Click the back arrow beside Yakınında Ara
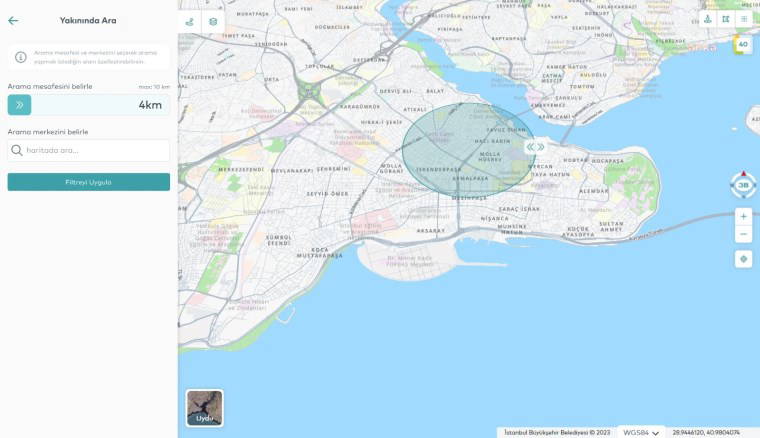 (x=13, y=20)
